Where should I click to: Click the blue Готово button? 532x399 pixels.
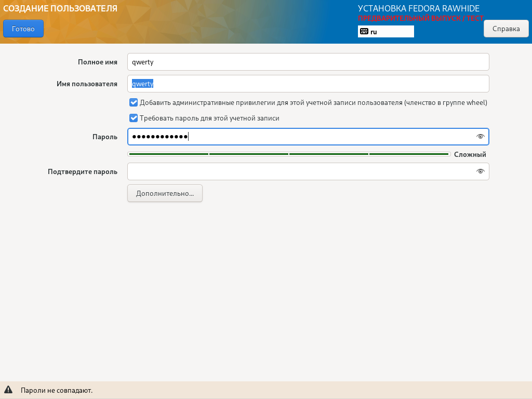[23, 29]
